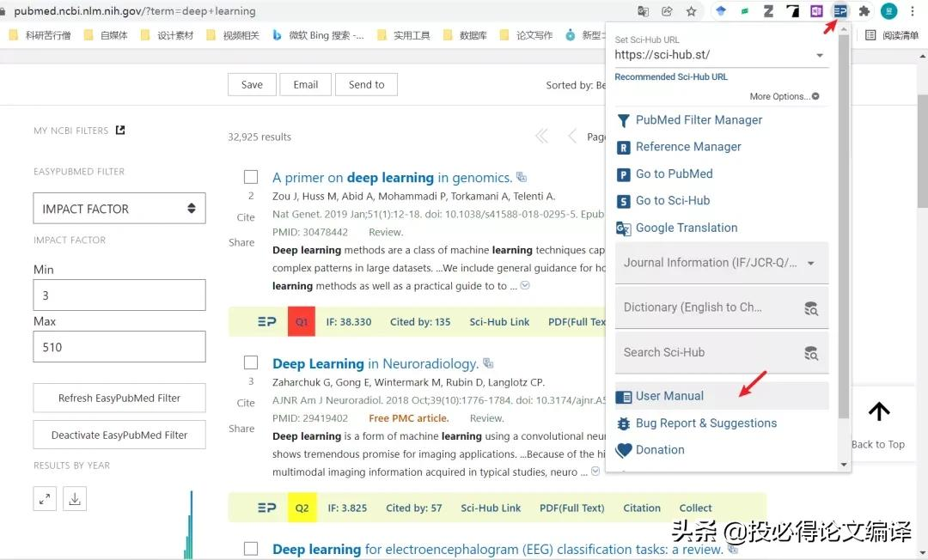Click the translate page icon in address bar

[643, 10]
